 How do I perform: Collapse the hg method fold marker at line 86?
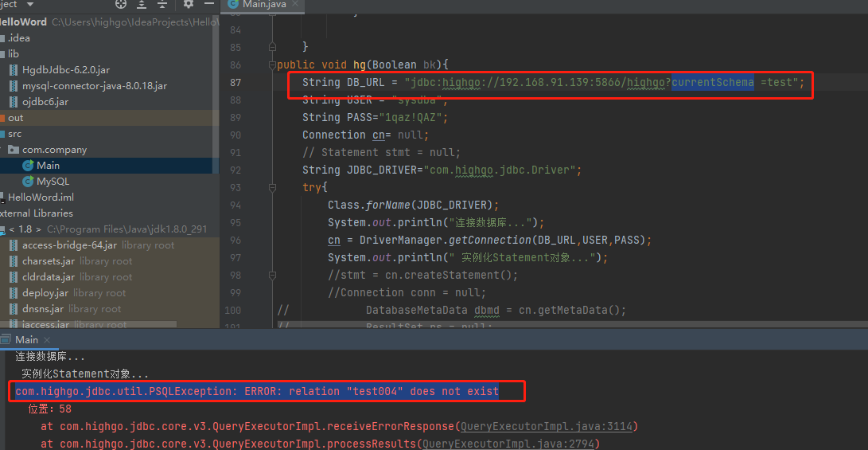click(272, 65)
